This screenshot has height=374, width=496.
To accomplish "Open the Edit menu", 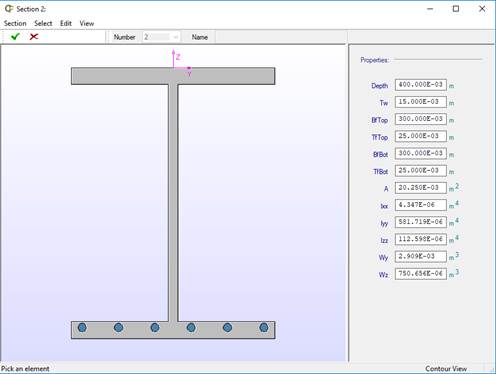I will [66, 23].
